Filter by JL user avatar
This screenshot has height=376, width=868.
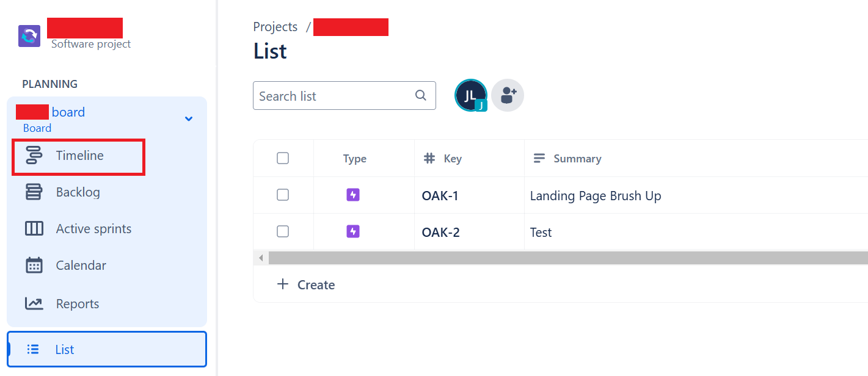pyautogui.click(x=470, y=95)
